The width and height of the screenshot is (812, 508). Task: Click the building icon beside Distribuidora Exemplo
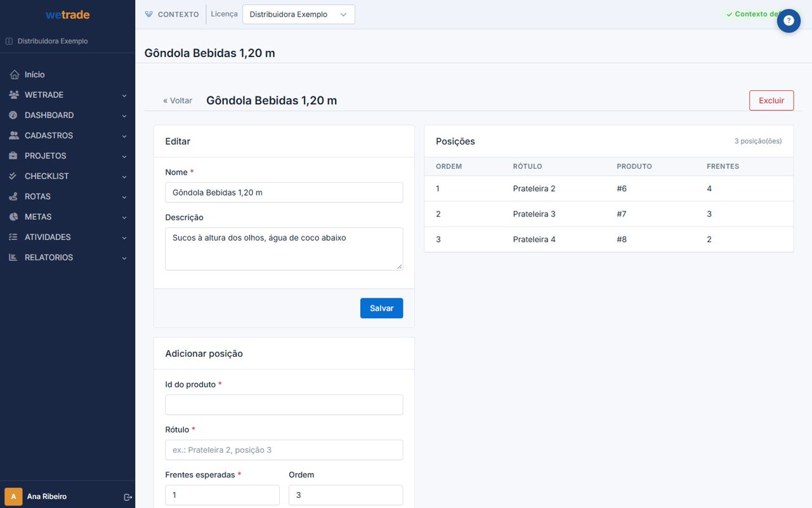(x=9, y=41)
